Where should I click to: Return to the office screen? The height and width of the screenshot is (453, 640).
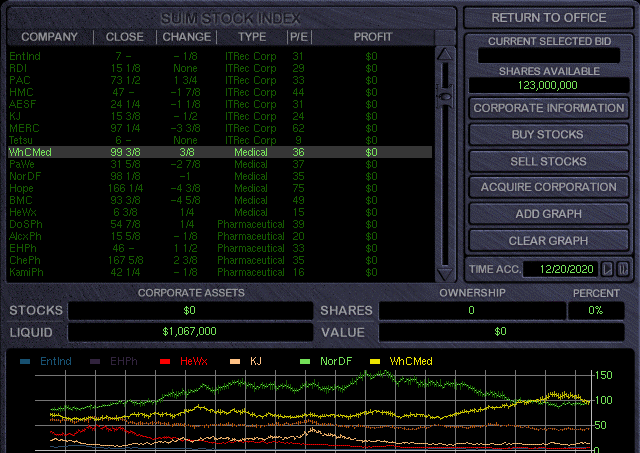click(x=548, y=17)
